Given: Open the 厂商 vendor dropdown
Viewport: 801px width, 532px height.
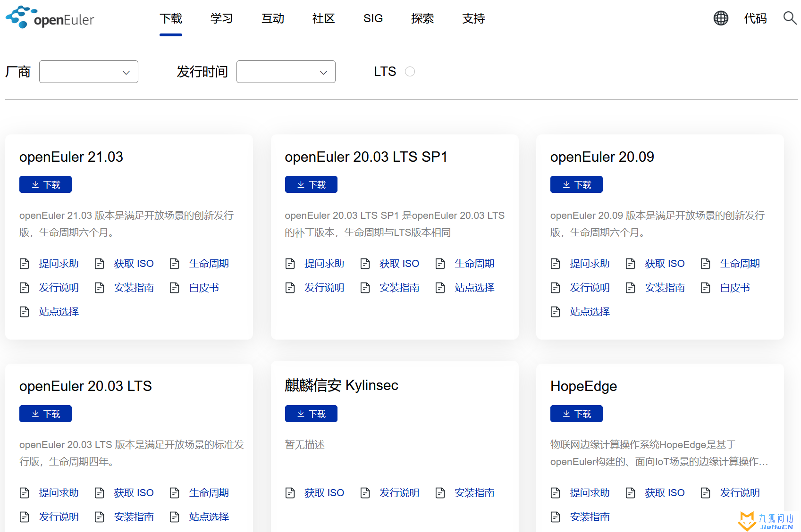Looking at the screenshot, I should point(89,72).
